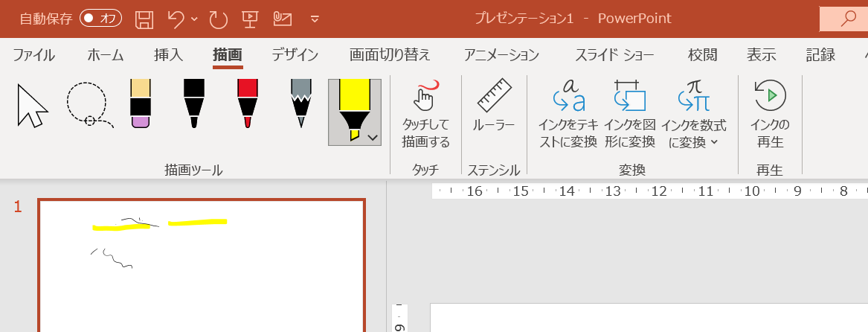
Task: Select the arrow selection tool
Action: [x=32, y=106]
